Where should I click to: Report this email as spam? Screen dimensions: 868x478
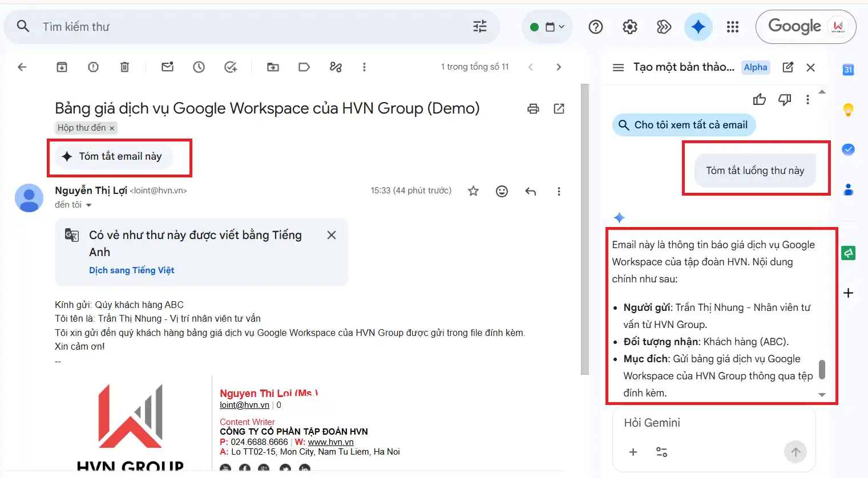point(93,67)
